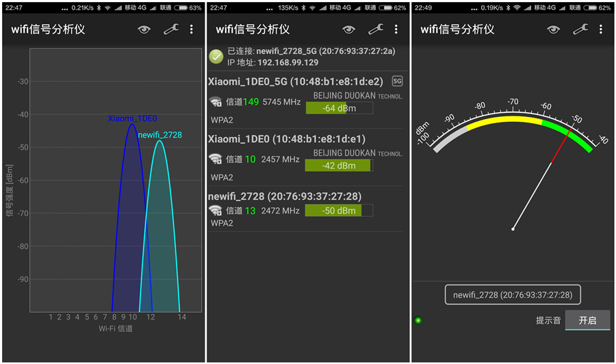Open the three-dot overflow menu on the channel graph screen
The image size is (616, 364).
[192, 29]
